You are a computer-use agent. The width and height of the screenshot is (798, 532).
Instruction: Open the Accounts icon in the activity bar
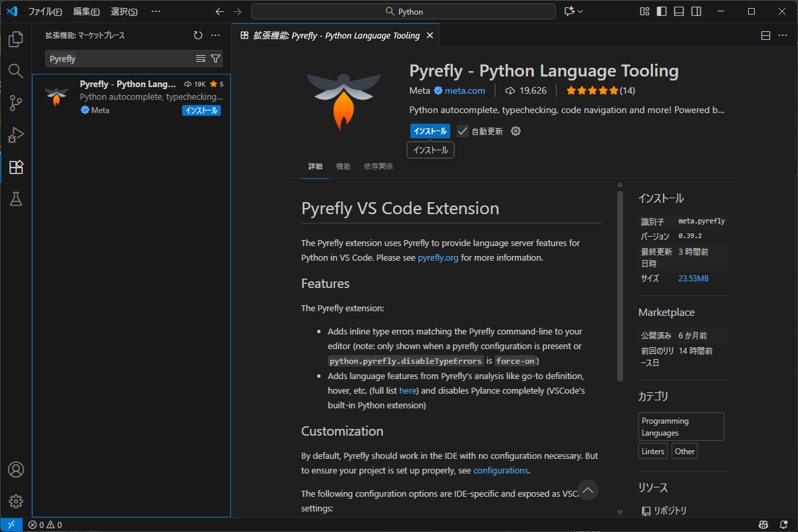(x=15, y=469)
